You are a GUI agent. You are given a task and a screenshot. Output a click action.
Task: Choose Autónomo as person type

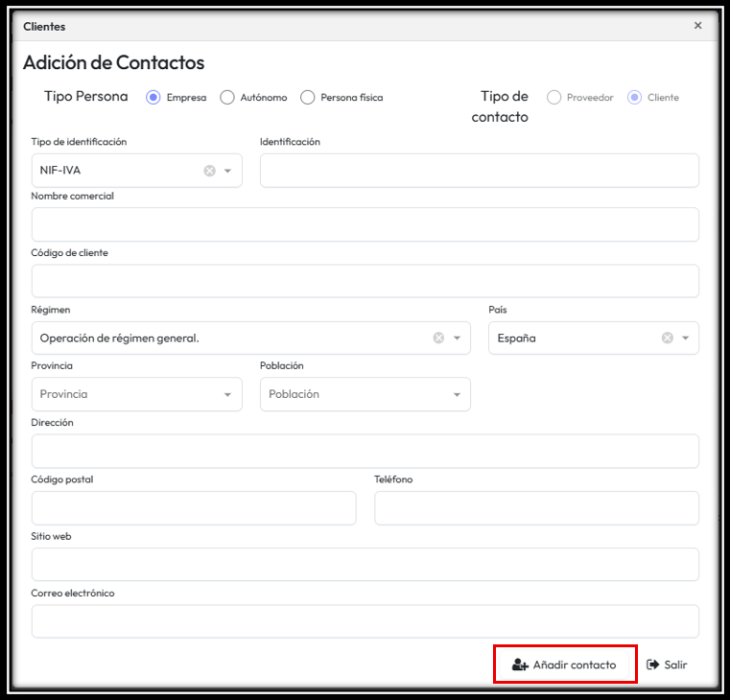pos(227,97)
